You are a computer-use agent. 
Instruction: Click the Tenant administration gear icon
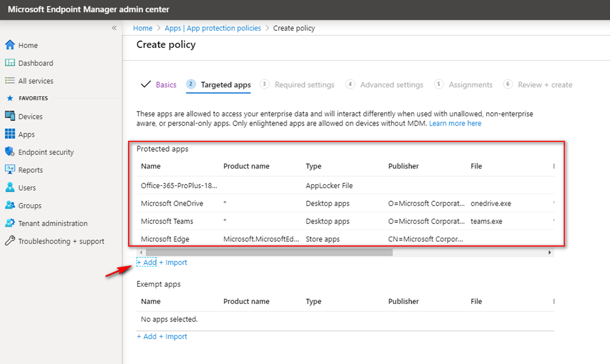click(x=9, y=223)
